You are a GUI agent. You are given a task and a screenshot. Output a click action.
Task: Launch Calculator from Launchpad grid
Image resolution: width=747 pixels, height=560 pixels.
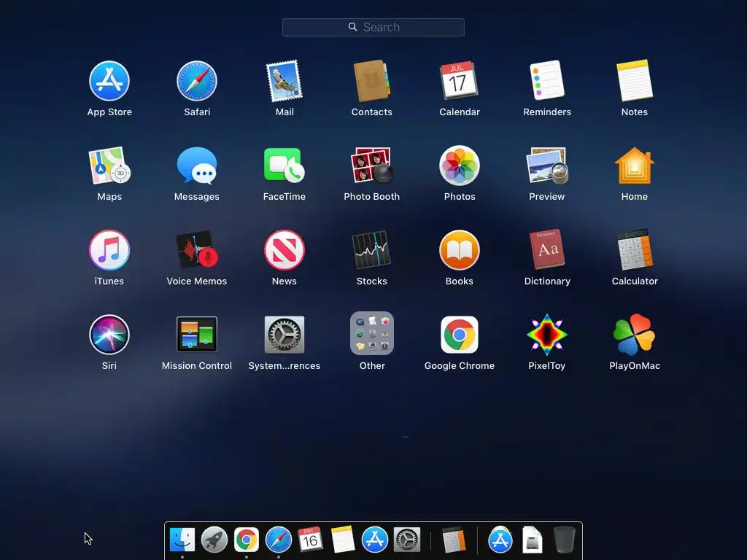click(x=635, y=249)
